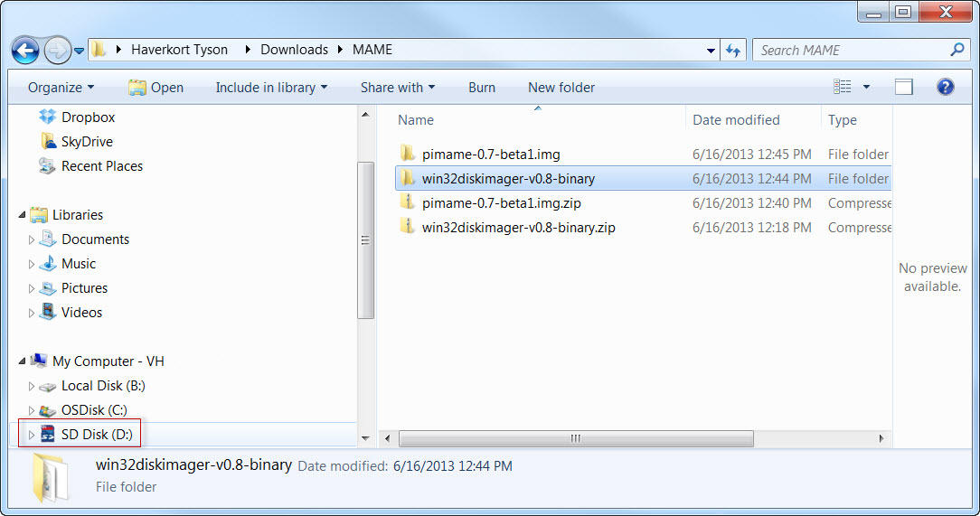Expand the OSDisk (C:) node
980x516 pixels.
coord(32,410)
